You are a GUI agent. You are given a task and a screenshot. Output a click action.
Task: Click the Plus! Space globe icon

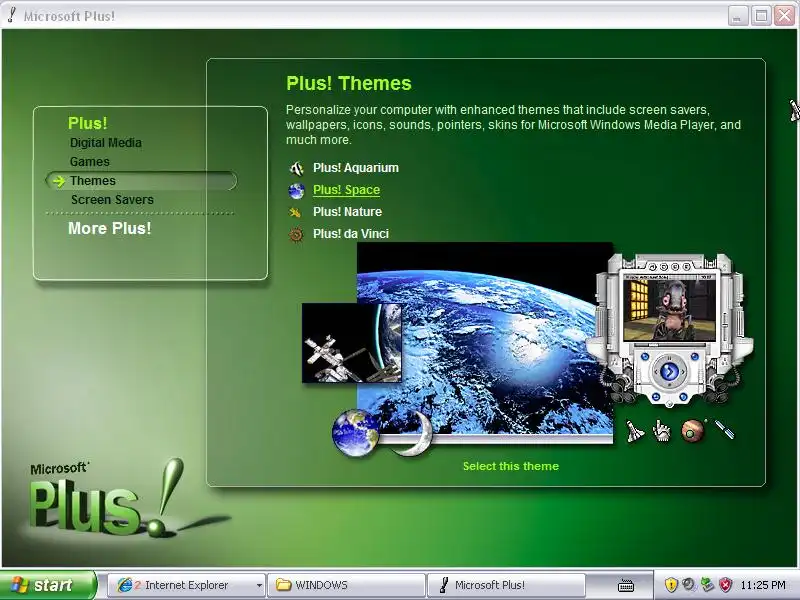296,190
